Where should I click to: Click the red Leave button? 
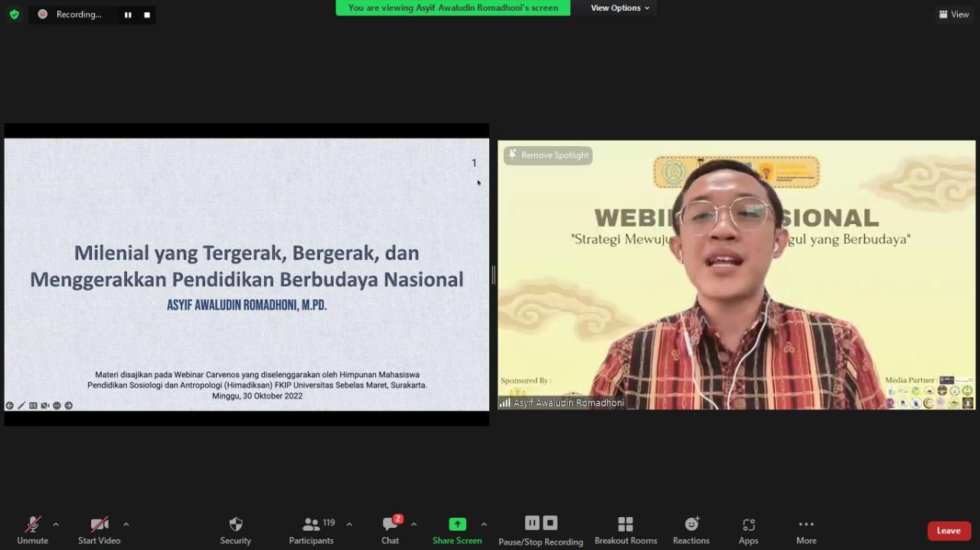coord(949,530)
